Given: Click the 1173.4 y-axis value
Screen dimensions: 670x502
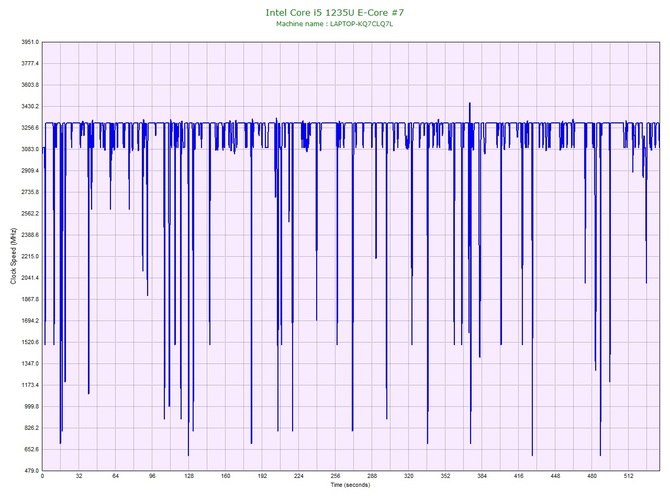Looking at the screenshot, I should [30, 385].
